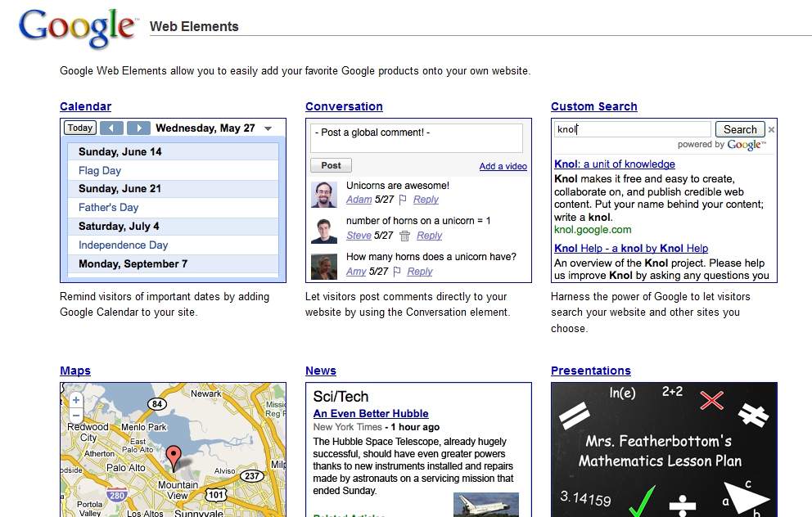Open the Knol Help search result
This screenshot has height=517, width=812.
click(631, 249)
